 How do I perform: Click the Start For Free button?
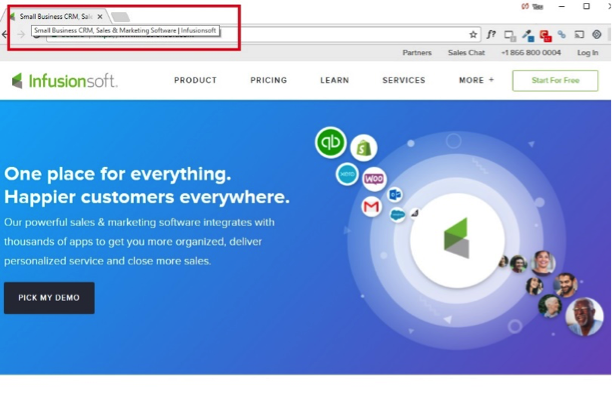click(555, 80)
